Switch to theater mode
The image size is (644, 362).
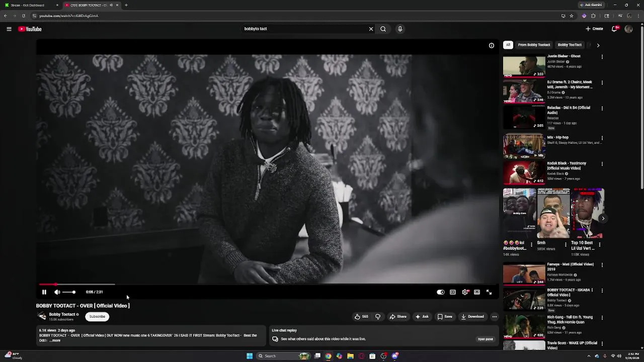pos(477,292)
